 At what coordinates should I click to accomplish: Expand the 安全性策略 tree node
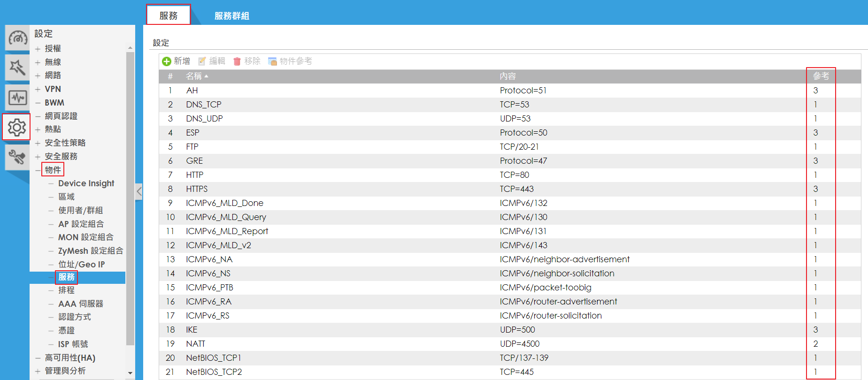38,143
